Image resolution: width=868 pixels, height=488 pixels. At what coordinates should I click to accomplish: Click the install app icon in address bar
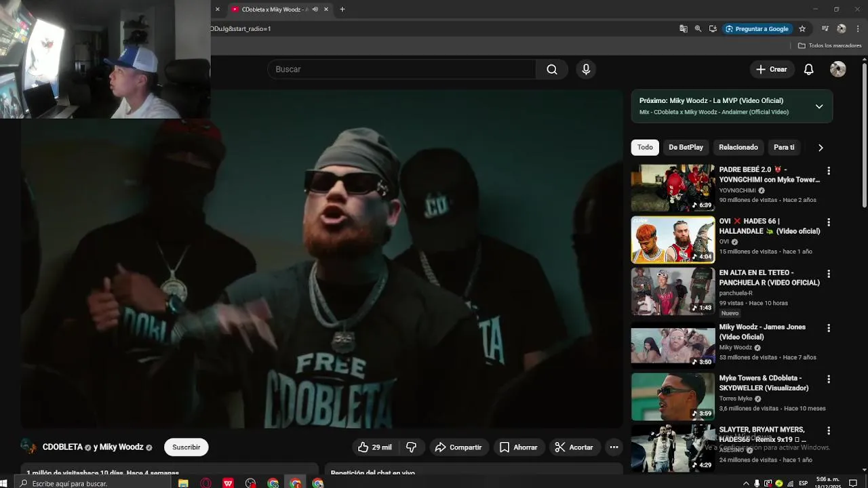click(x=713, y=28)
